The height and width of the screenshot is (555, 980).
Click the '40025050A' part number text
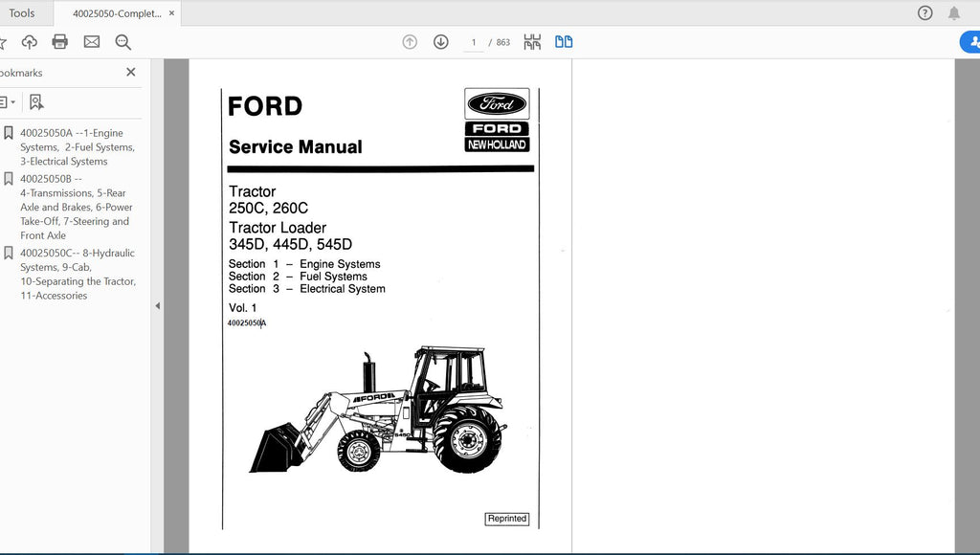click(x=246, y=323)
